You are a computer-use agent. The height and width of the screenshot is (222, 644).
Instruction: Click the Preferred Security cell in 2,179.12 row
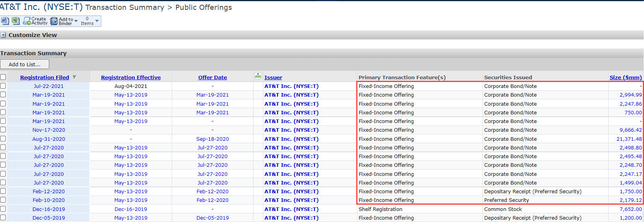click(507, 200)
